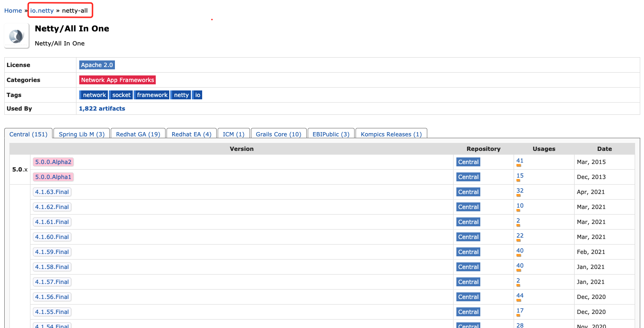Open Network App Frameworks category
The height and width of the screenshot is (328, 644).
pos(117,80)
